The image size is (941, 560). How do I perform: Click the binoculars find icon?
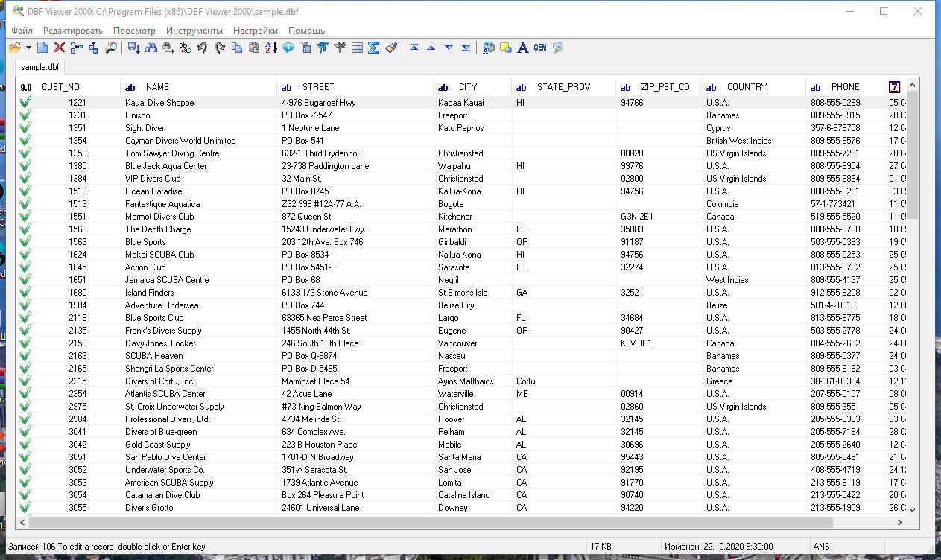[x=151, y=48]
